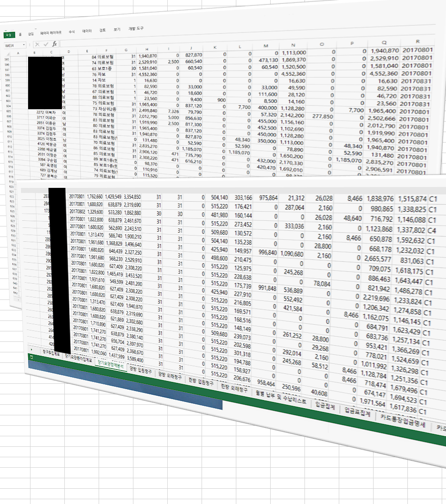Go to the 데이터 ribbon tab
The width and height of the screenshot is (446, 504).
tap(87, 31)
